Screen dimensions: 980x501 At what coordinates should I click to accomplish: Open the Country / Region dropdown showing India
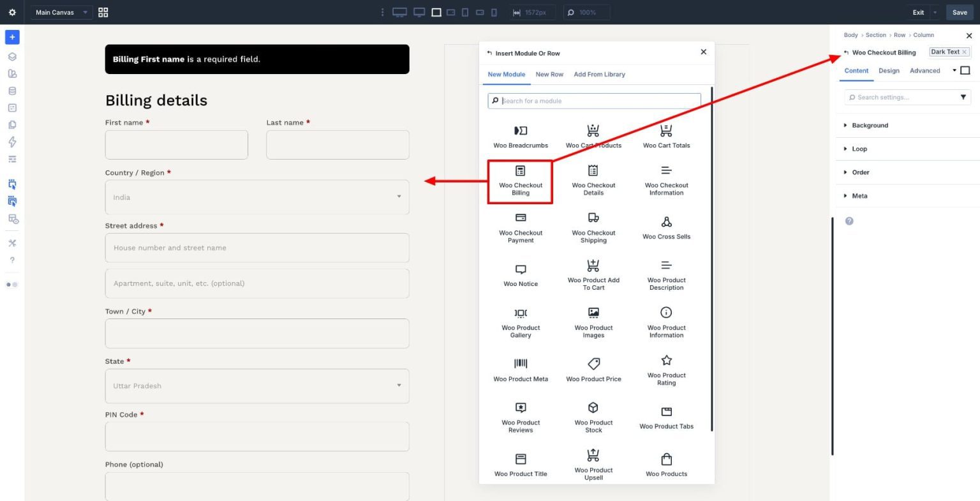pyautogui.click(x=257, y=197)
